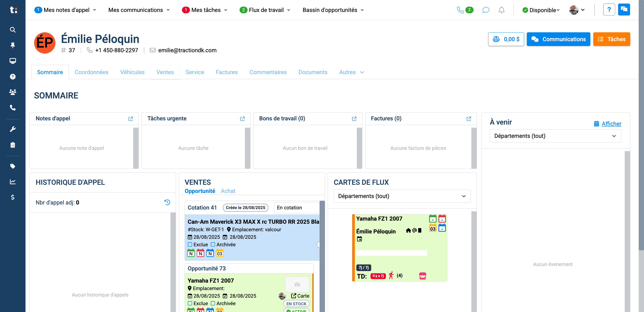The image size is (644, 312).
Task: Click the header question-mark help button
Action: click(x=609, y=10)
